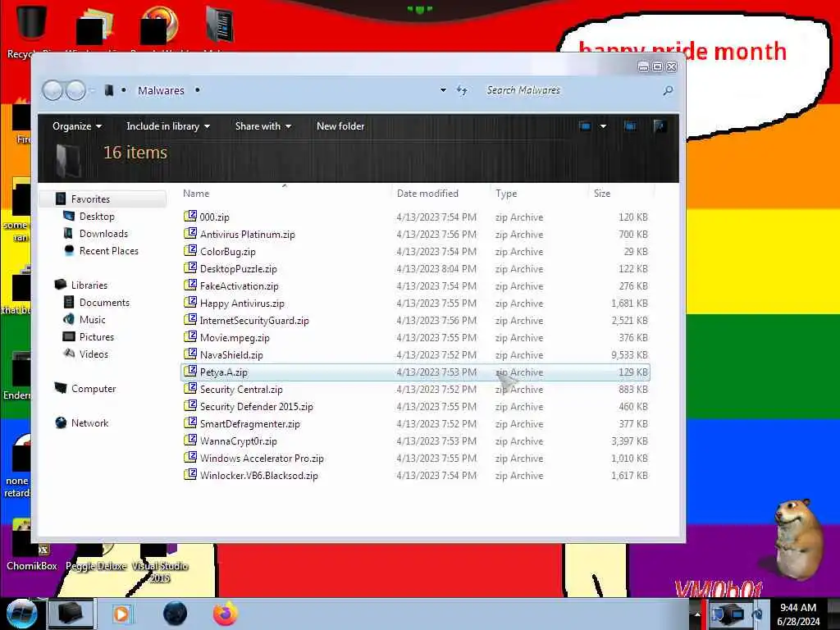Click the Malwares breadcrumb in address bar
This screenshot has height=630, width=840.
[x=161, y=90]
